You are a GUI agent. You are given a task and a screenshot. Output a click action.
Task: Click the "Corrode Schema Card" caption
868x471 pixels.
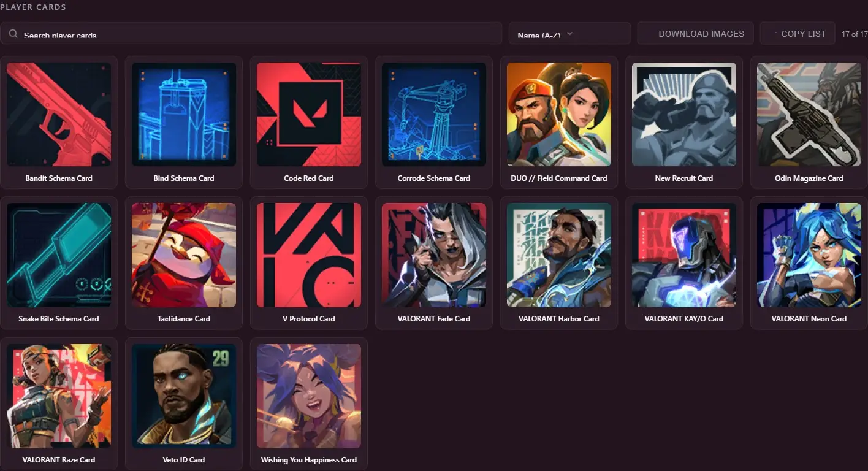[434, 178]
